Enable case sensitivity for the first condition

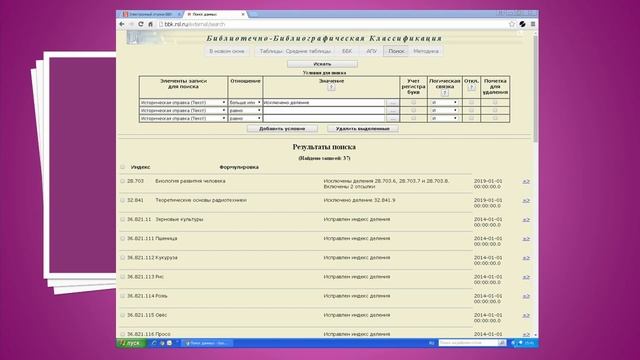413,102
